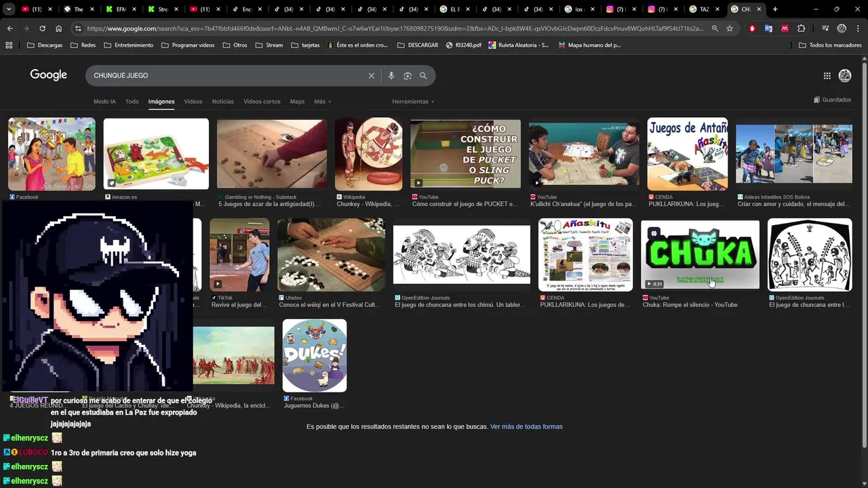868x488 pixels.
Task: Open a new browser tab
Action: pos(775,9)
